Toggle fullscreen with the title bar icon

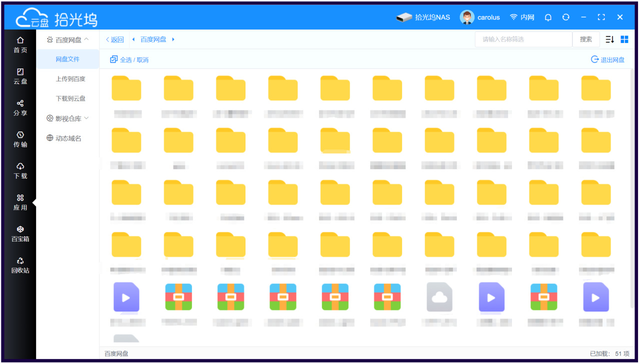[601, 17]
